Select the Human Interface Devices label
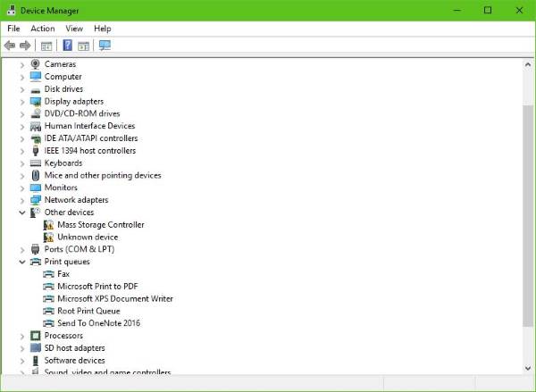The width and height of the screenshot is (536, 392). click(89, 126)
